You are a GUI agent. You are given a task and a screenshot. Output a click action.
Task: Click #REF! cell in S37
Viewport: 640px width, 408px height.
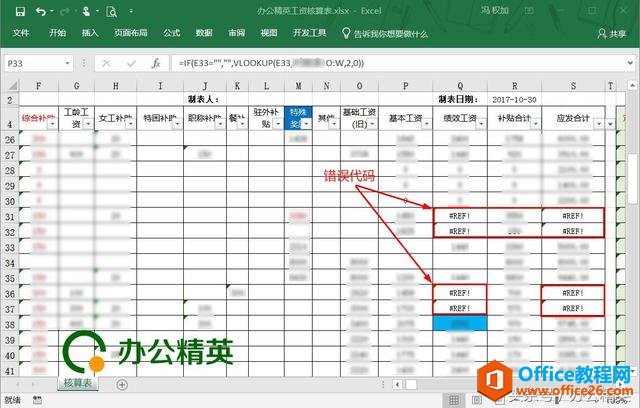pyautogui.click(x=573, y=308)
